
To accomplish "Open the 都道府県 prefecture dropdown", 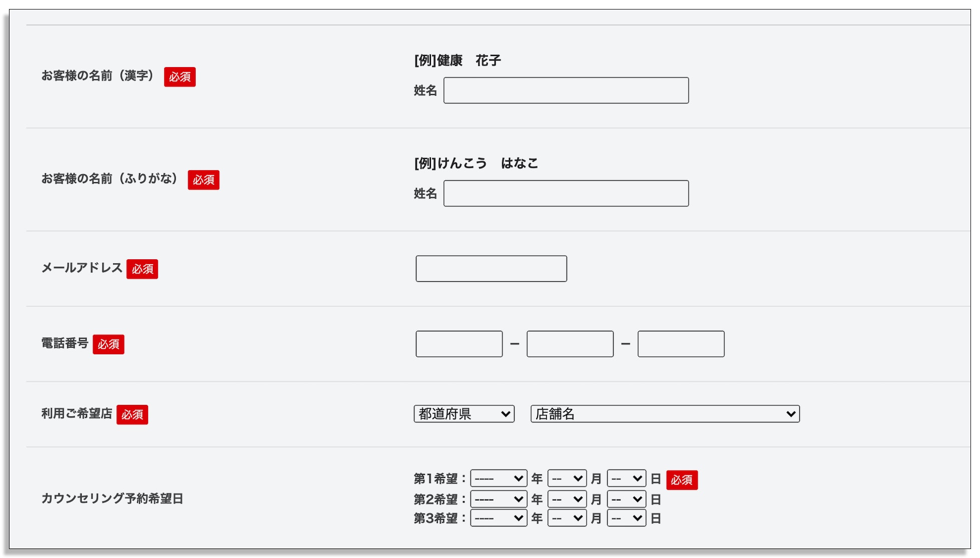I will [464, 414].
